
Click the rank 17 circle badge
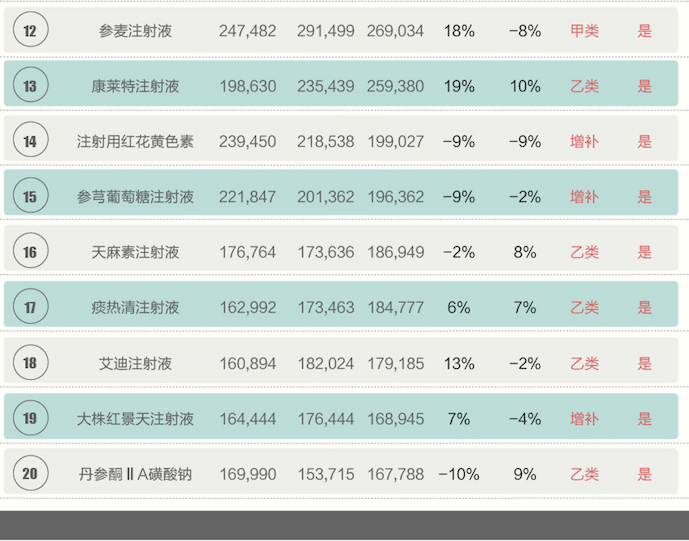coord(30,307)
